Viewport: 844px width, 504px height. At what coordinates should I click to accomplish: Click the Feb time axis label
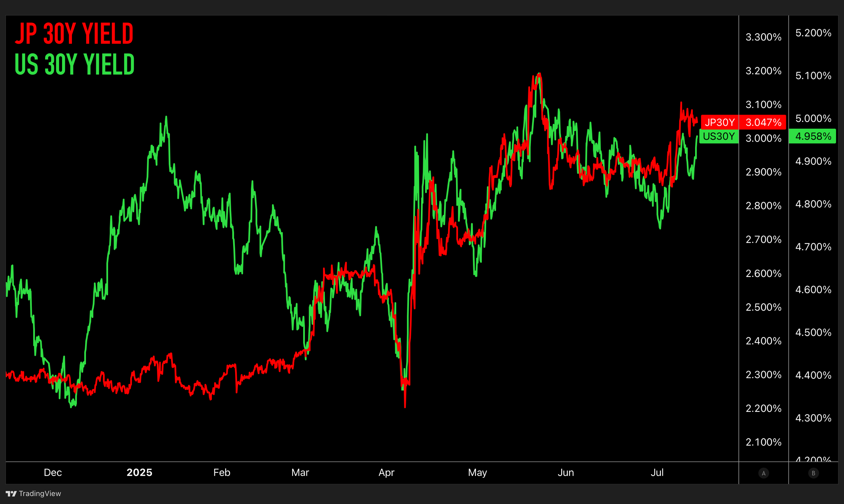pos(222,473)
